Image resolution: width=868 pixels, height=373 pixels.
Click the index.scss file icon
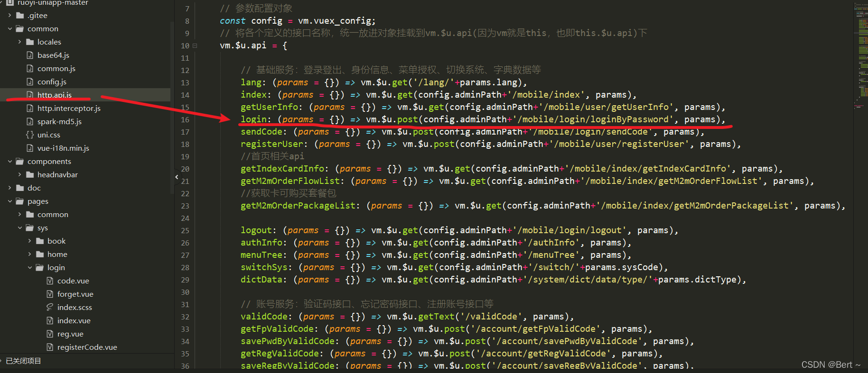click(50, 308)
